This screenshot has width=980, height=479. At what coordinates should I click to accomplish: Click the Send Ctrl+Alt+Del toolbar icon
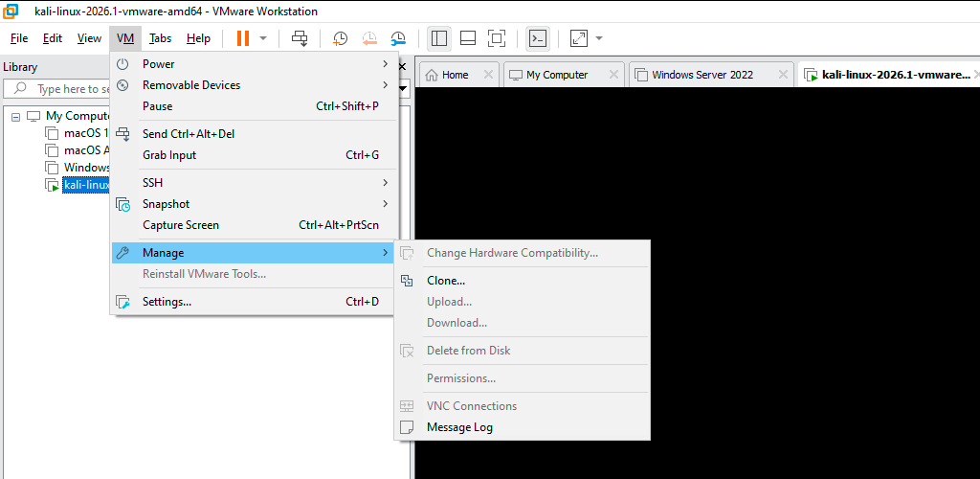click(x=301, y=38)
